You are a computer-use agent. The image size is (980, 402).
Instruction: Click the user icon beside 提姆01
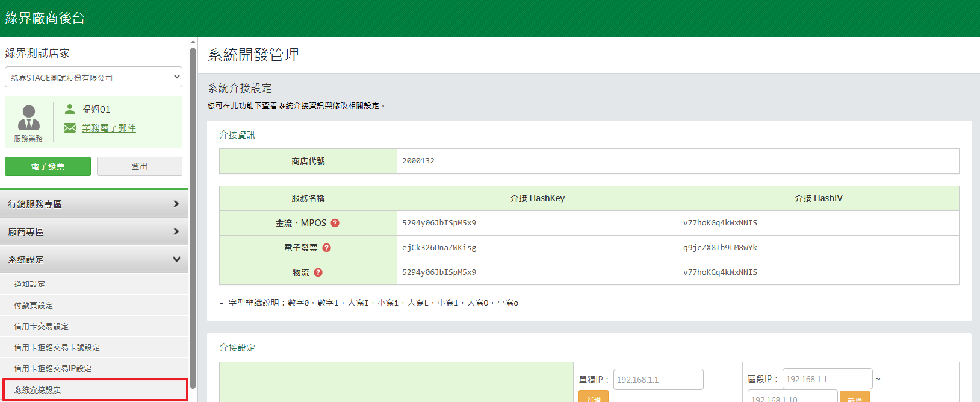coord(70,109)
